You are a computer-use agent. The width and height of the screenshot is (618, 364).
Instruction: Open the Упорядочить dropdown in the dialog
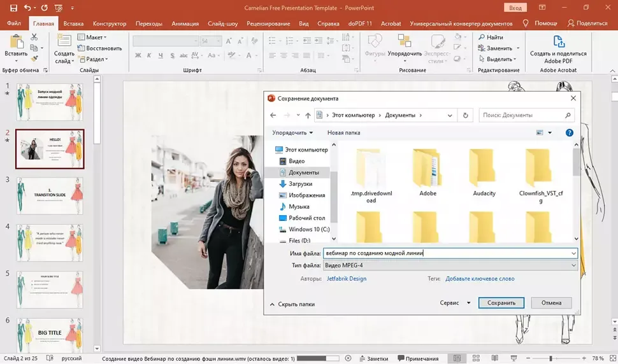coord(292,132)
